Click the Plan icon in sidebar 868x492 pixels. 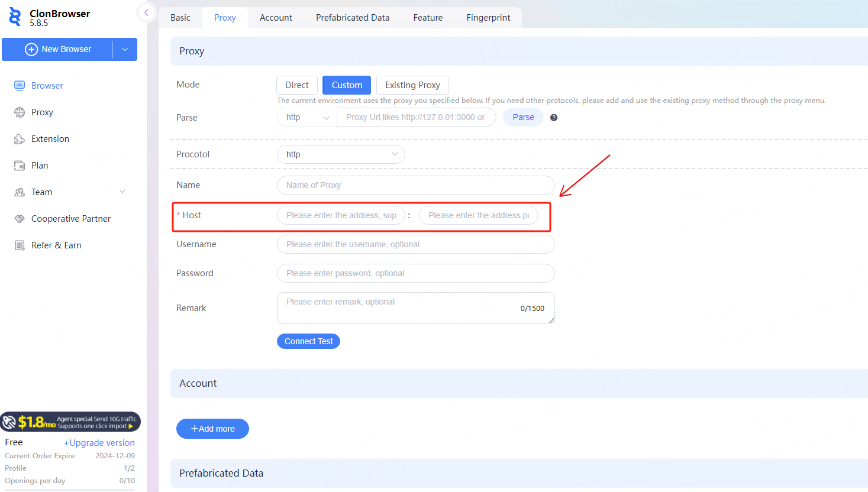click(20, 166)
